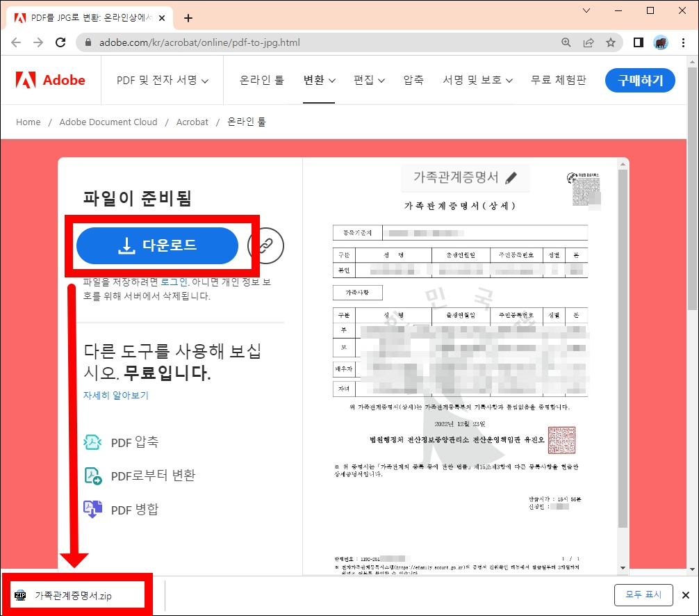Expand the 변환 dropdown menu
This screenshot has height=616, width=699.
point(318,80)
